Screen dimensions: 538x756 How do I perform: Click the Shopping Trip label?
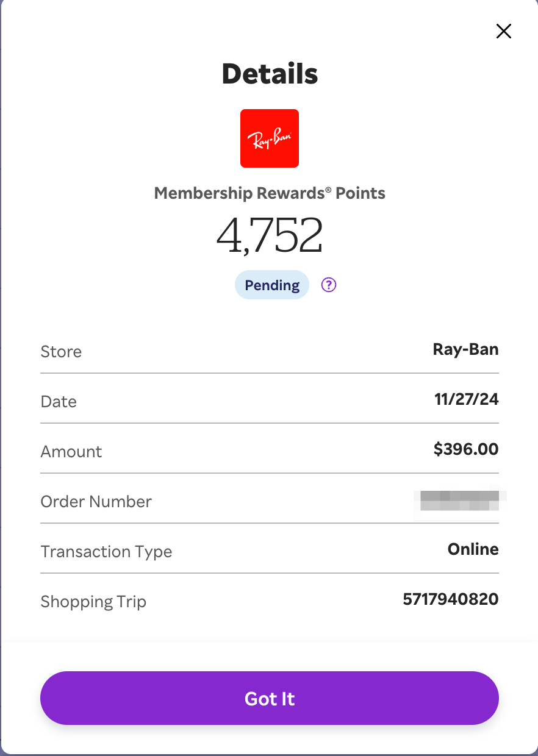[x=93, y=602]
